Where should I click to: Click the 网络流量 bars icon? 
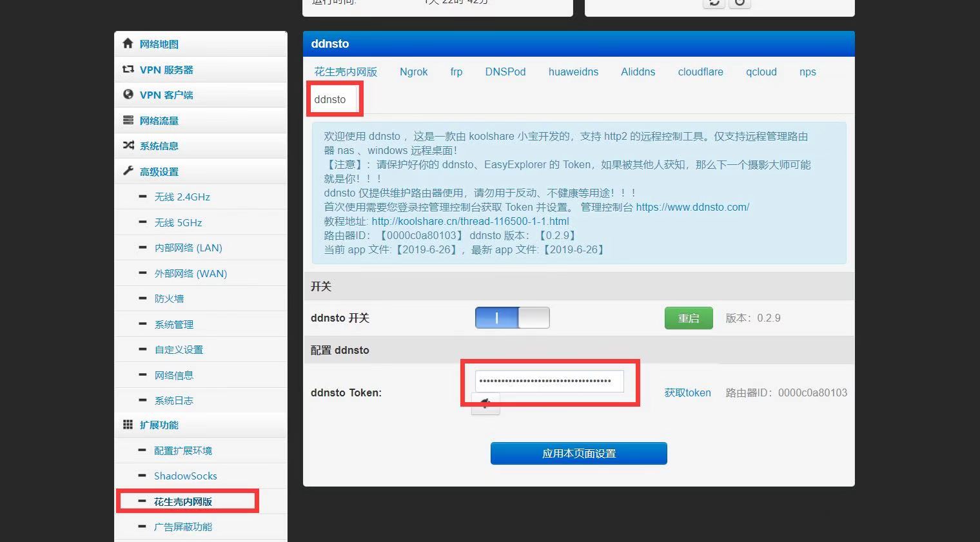[x=128, y=121]
